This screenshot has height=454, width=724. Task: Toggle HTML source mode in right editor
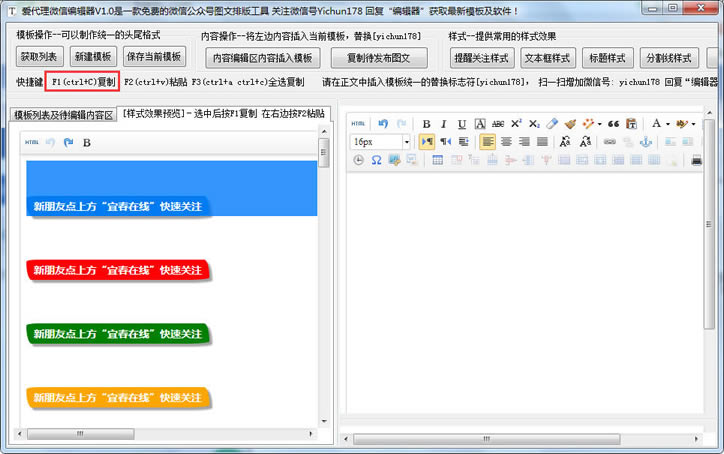click(x=358, y=124)
